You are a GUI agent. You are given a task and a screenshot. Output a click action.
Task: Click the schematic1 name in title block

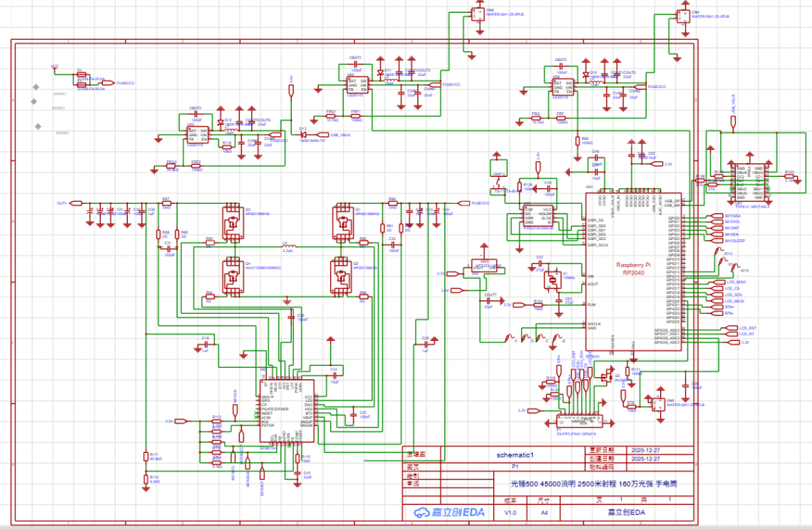pos(515,455)
